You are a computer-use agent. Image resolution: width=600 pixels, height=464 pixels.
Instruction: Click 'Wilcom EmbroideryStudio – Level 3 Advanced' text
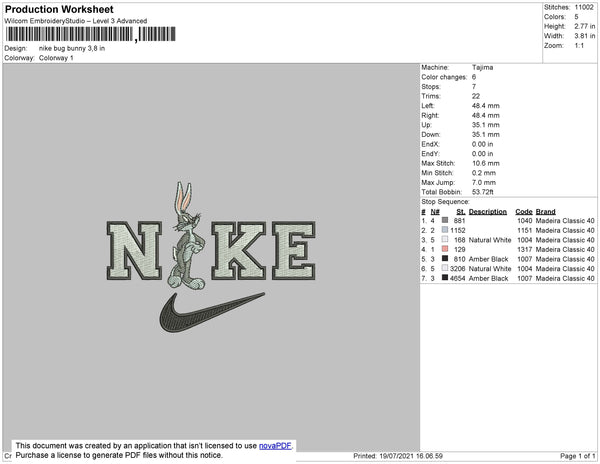pos(76,21)
